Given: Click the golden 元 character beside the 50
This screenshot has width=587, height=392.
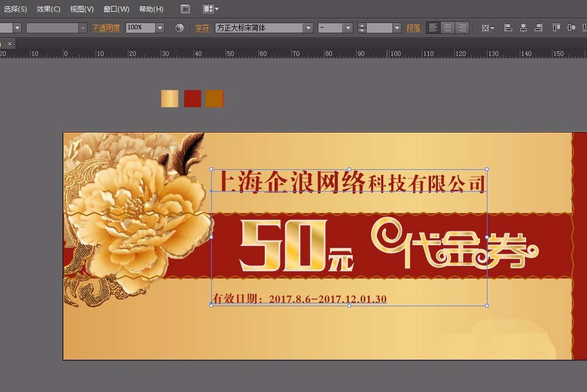Looking at the screenshot, I should (x=340, y=259).
